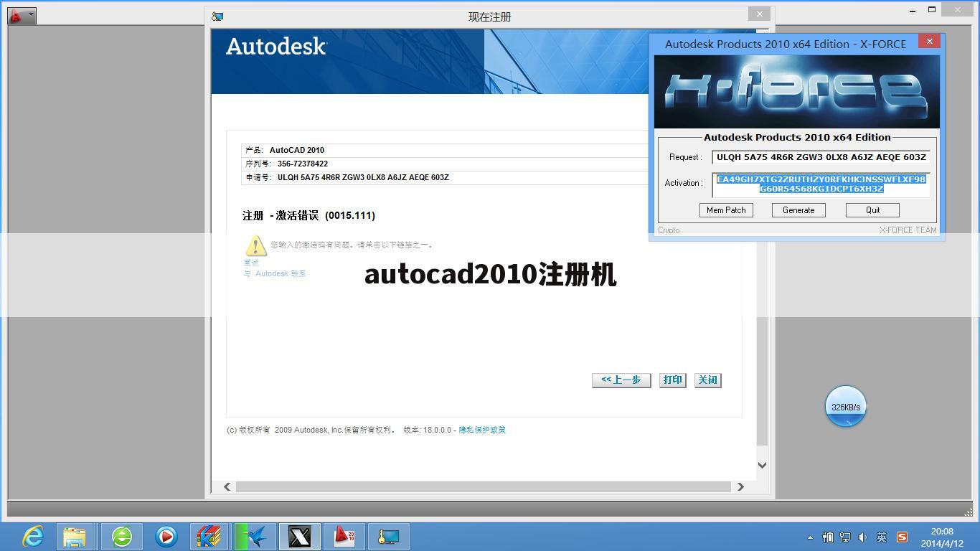Toggle the 英 input language indicator

pos(881,537)
